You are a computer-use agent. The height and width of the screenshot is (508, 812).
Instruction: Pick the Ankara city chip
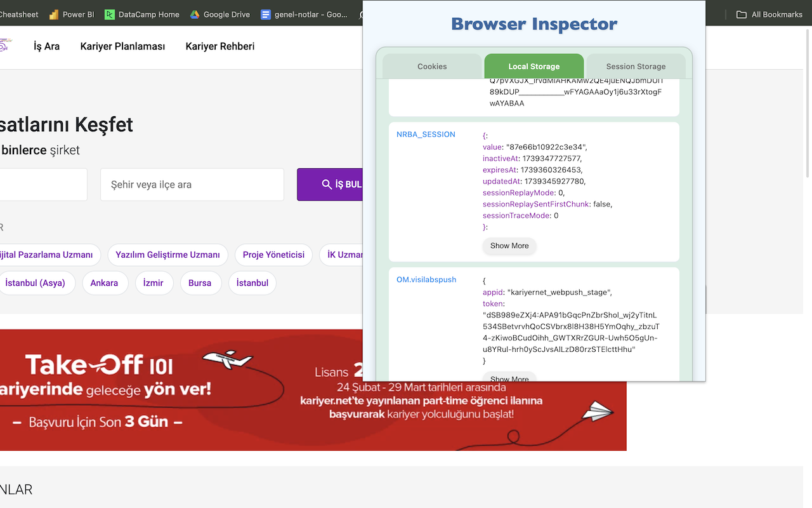[x=104, y=283]
